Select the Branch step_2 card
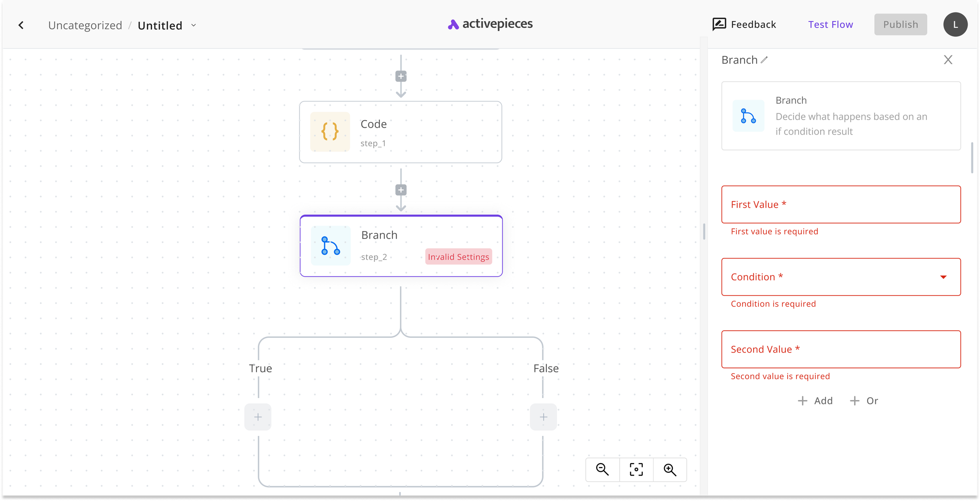 point(401,246)
